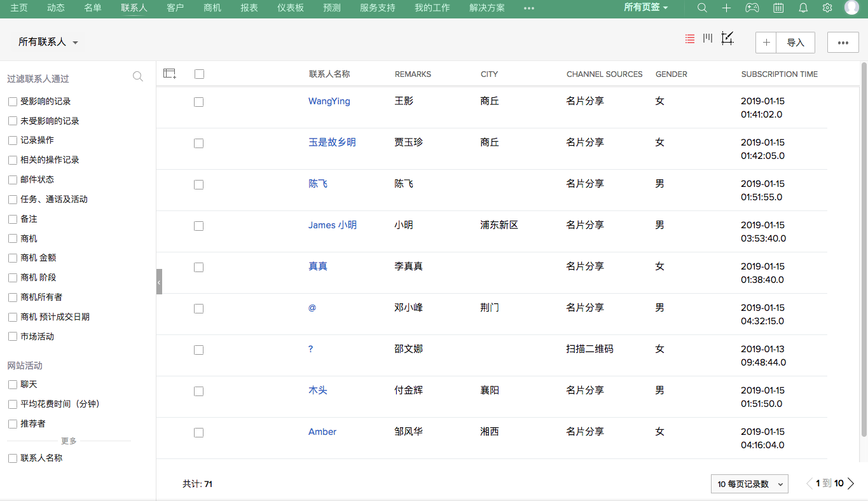View notifications via the bell icon
This screenshot has height=501, width=868.
pos(803,8)
